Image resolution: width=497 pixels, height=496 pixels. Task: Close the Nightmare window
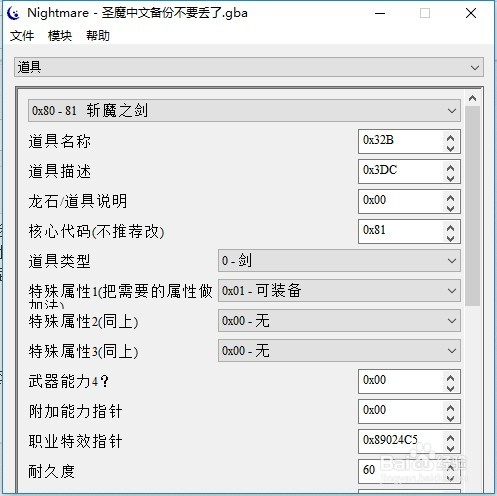click(471, 13)
